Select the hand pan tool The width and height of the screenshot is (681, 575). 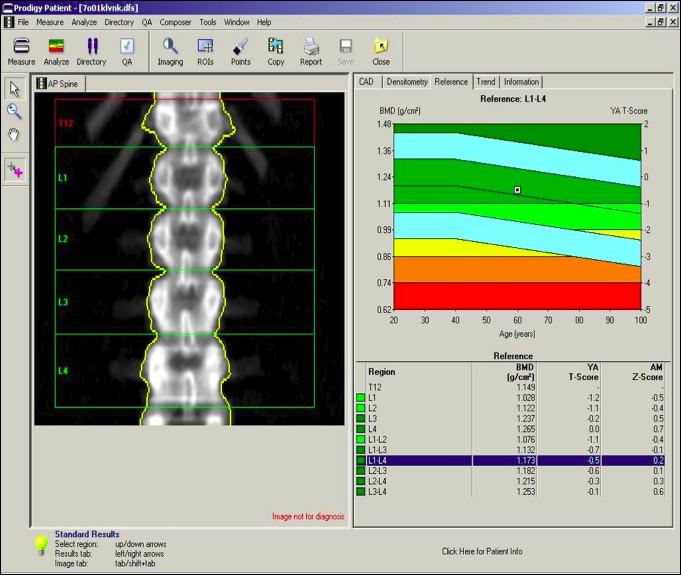tap(14, 135)
